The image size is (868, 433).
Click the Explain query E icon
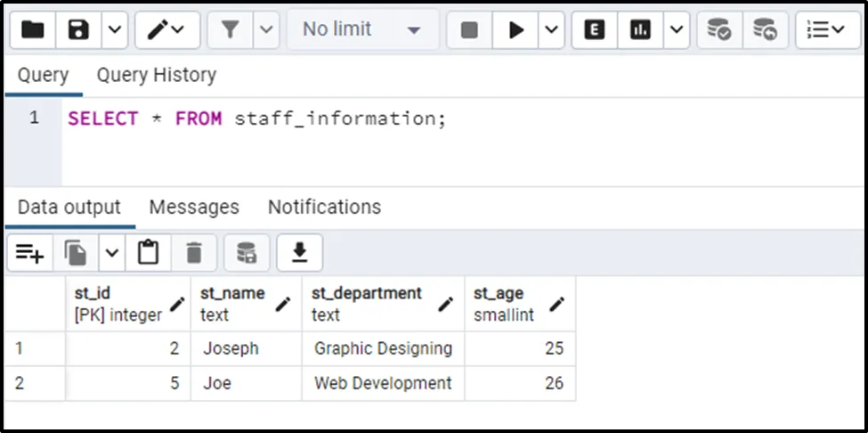click(594, 30)
